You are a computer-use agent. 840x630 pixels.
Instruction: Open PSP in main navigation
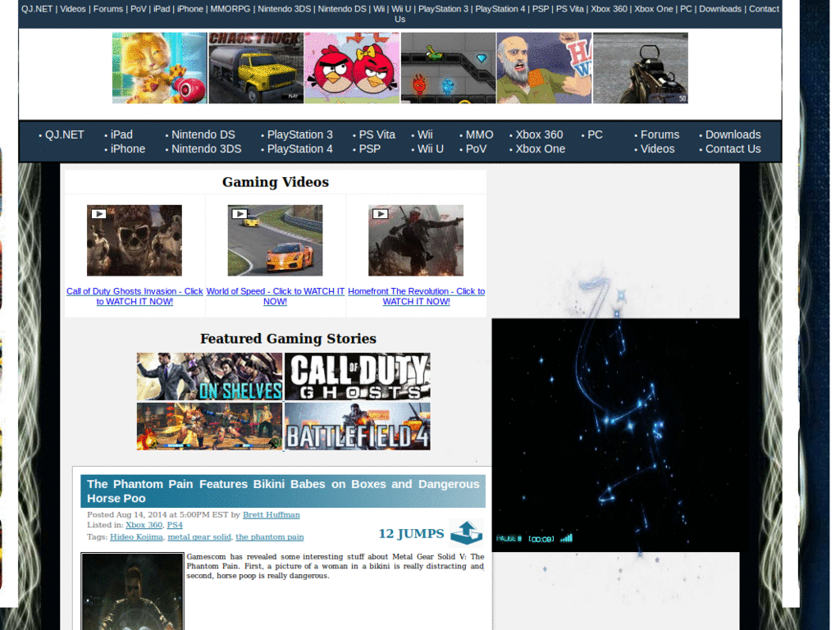click(370, 149)
